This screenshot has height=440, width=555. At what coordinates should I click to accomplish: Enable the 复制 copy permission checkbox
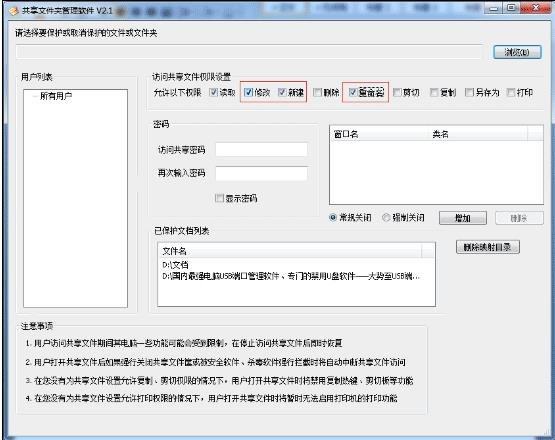[434, 92]
